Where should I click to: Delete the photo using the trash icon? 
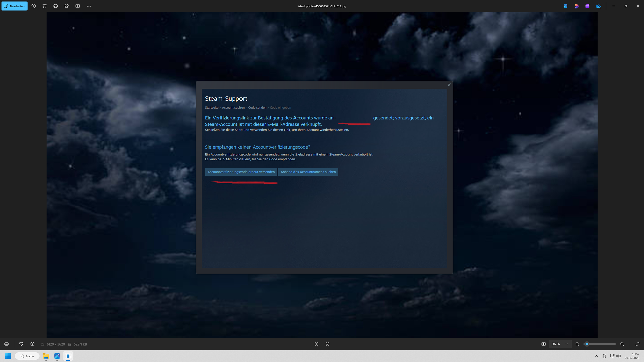click(45, 6)
